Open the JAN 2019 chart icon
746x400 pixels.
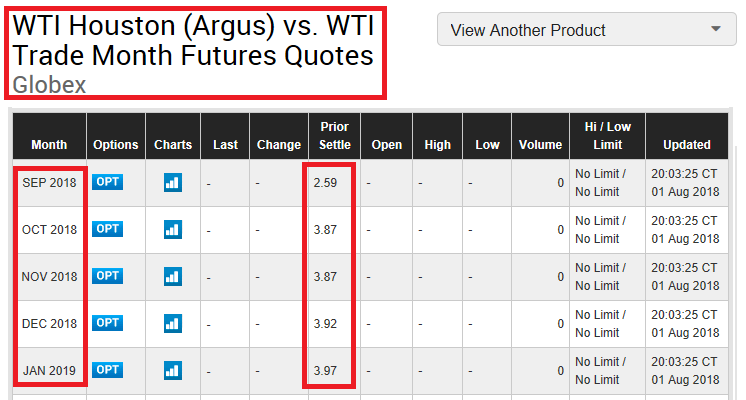pos(173,371)
